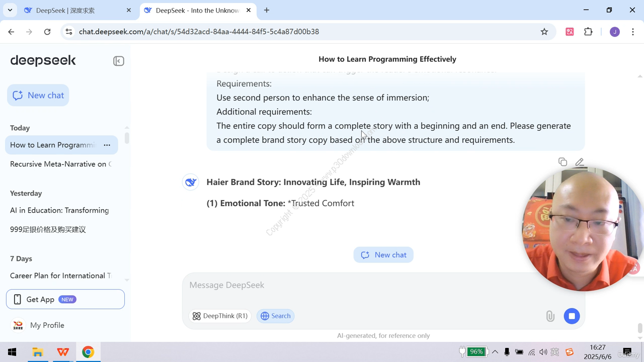Click the chat title How to Learn Programming Effectively
Screen dimensions: 644x362
click(x=387, y=59)
